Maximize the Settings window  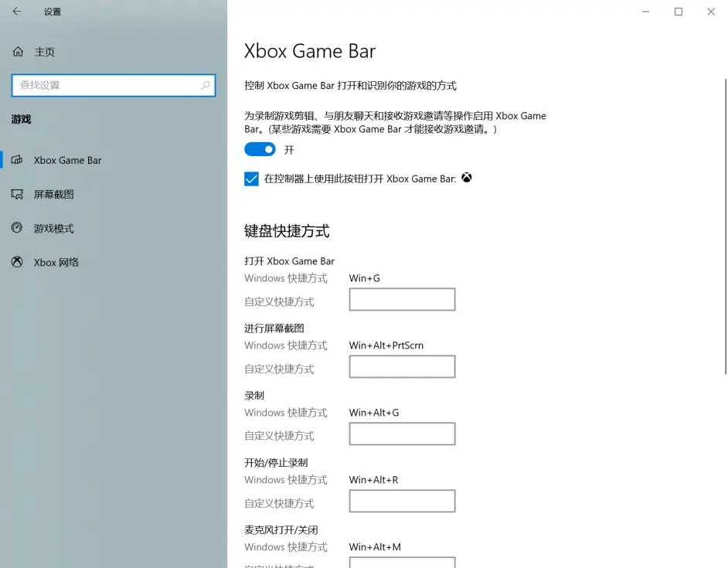679,12
